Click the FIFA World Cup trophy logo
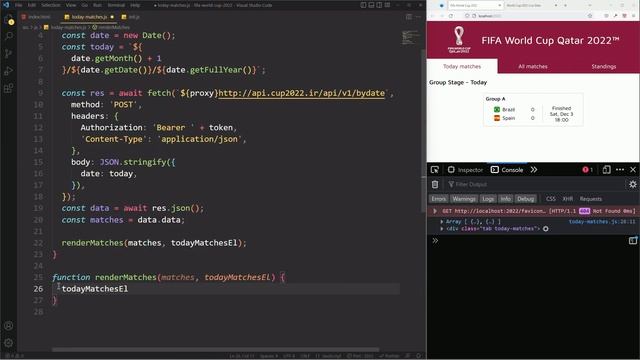This screenshot has width=640, height=360. point(459,40)
